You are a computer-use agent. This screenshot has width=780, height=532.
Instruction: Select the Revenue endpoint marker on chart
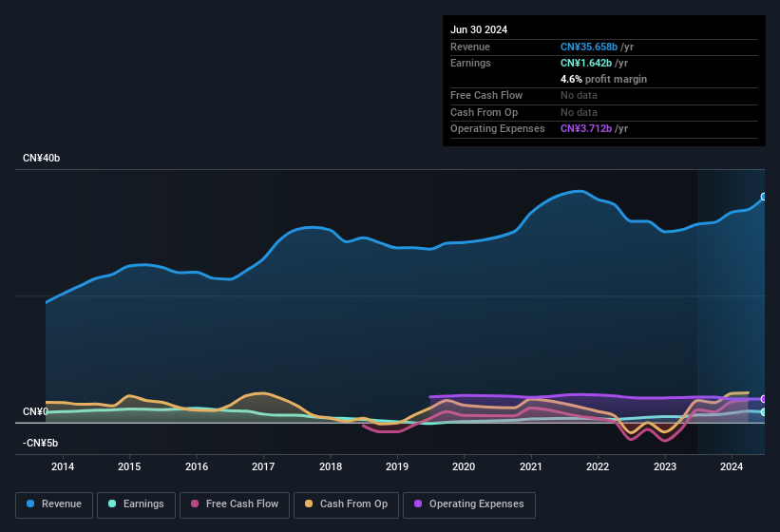tap(764, 197)
